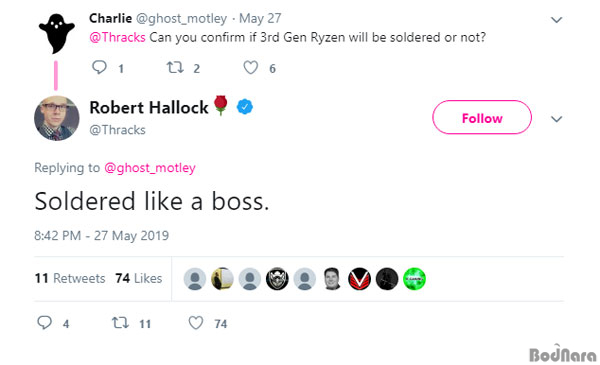
Task: Open the @Thracks mention link in Charlie's tweet
Action: tap(117, 37)
